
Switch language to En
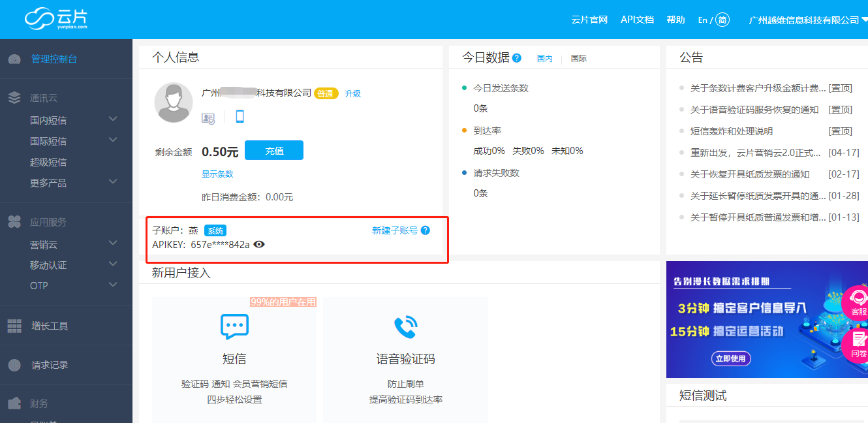703,20
